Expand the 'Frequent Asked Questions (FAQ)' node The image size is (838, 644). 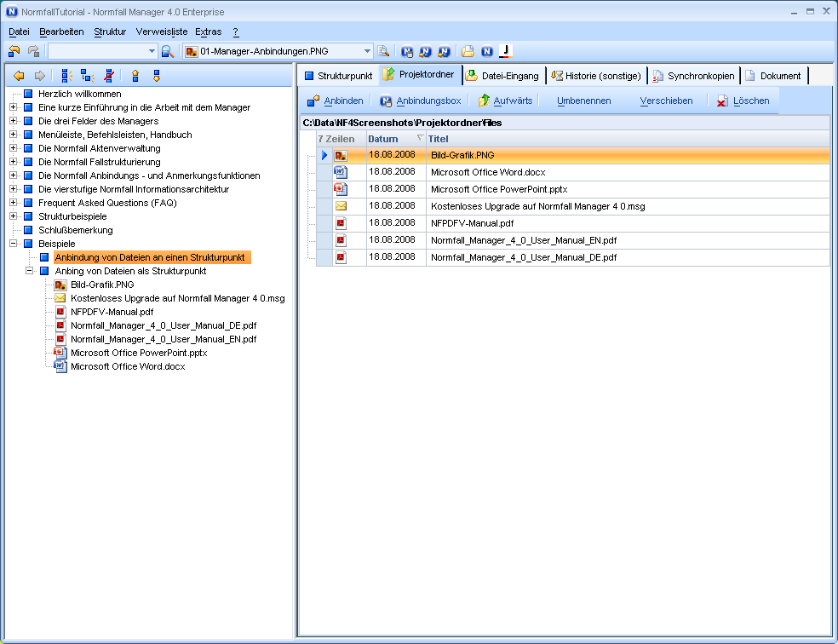(13, 203)
